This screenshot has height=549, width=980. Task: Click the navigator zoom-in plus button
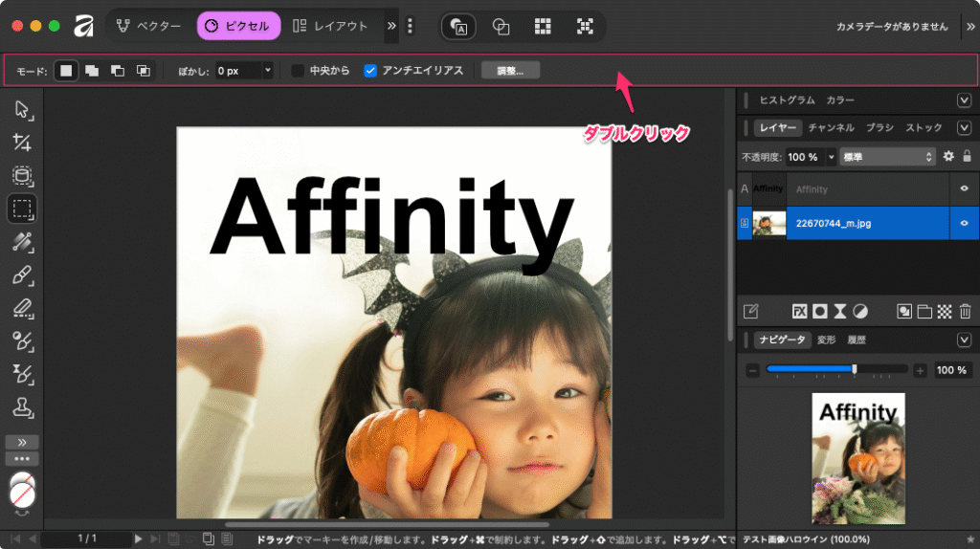click(x=920, y=370)
